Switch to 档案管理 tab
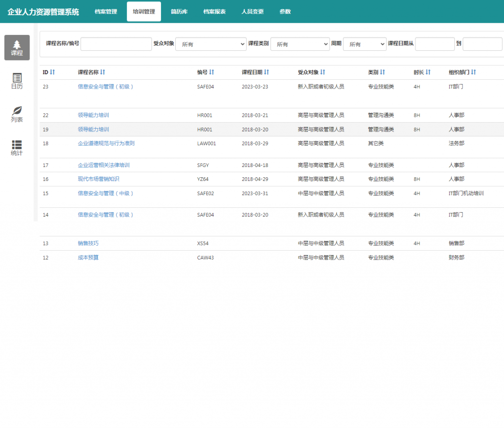 (106, 12)
